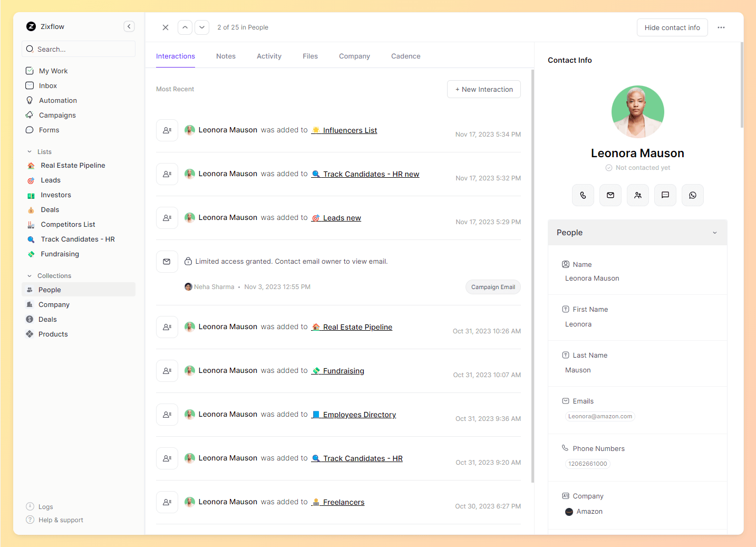Open the WhatsApp icon in contact actions

pos(692,195)
